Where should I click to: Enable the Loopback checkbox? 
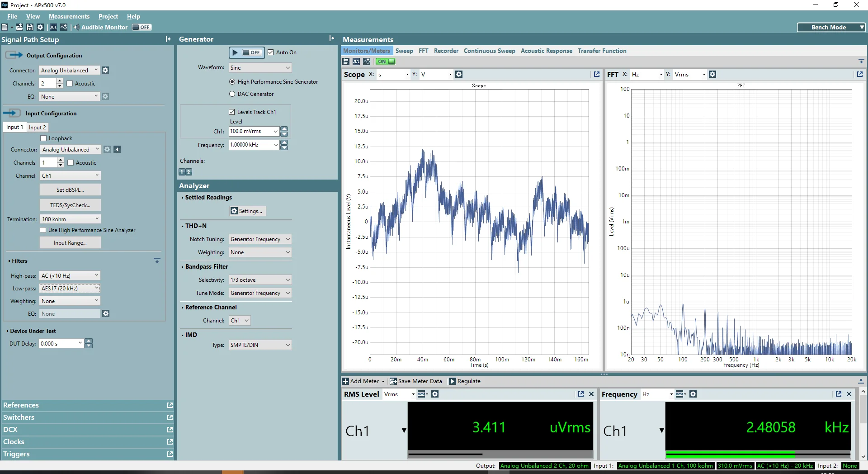coord(43,138)
